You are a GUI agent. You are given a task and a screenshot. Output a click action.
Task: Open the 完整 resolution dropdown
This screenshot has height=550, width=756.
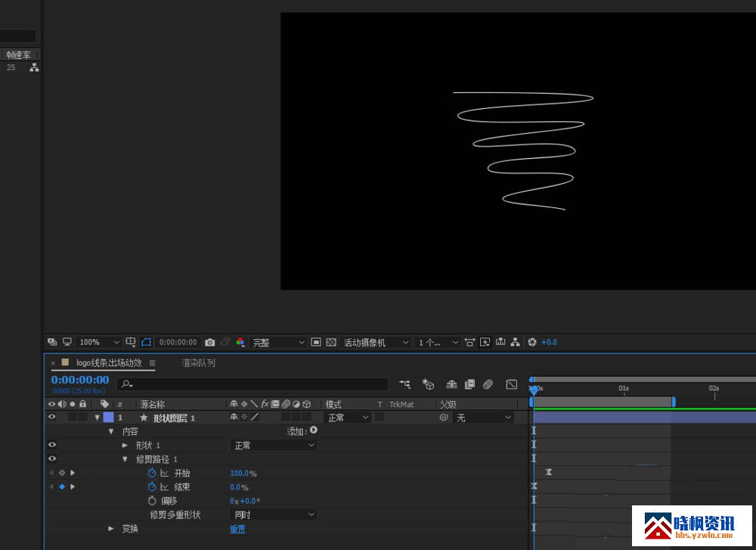278,342
